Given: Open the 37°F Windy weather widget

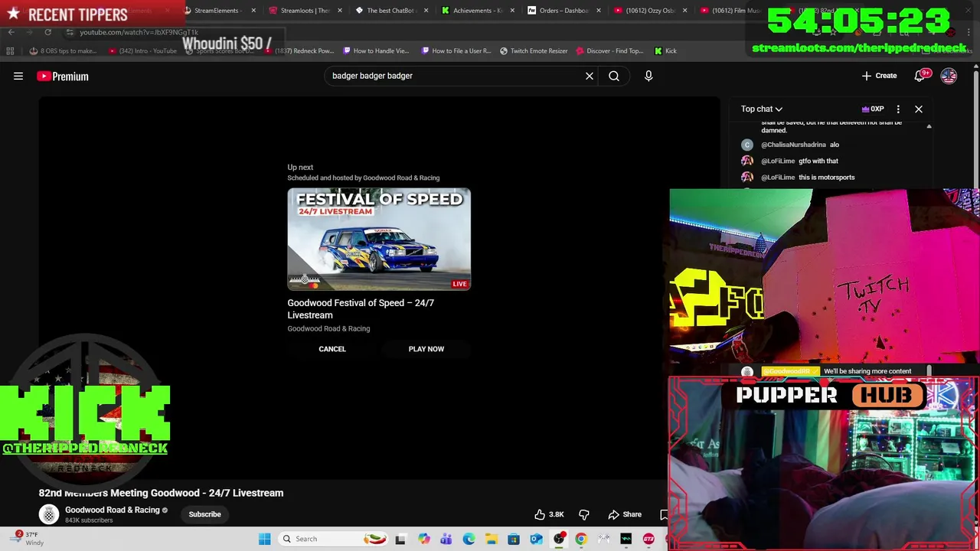Looking at the screenshot, I should coord(27,539).
